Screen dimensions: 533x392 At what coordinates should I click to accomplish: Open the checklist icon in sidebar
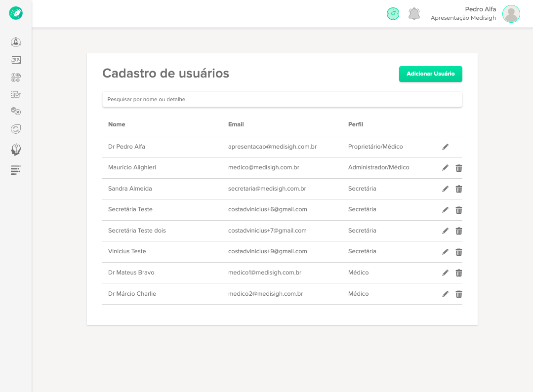tap(16, 94)
